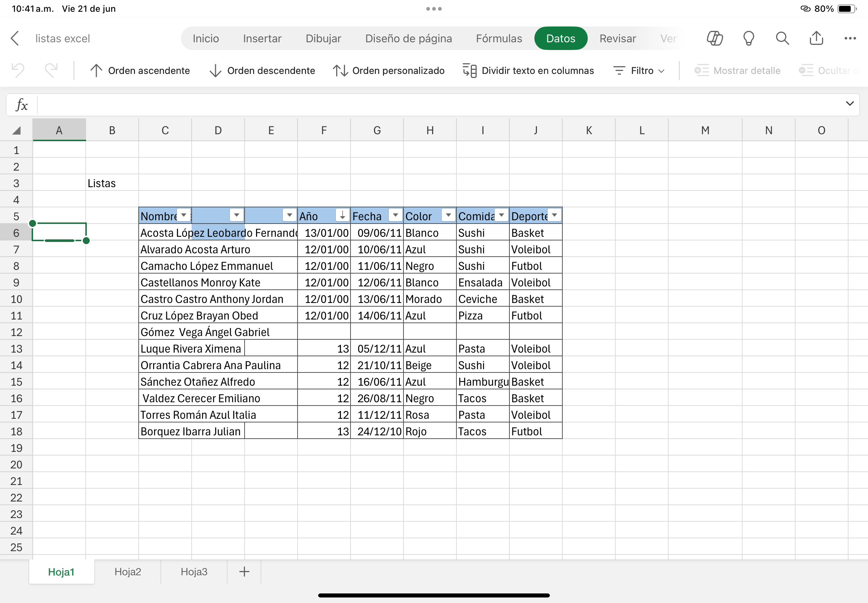The image size is (868, 603).
Task: Open the Deporte column filter arrow
Action: click(554, 215)
